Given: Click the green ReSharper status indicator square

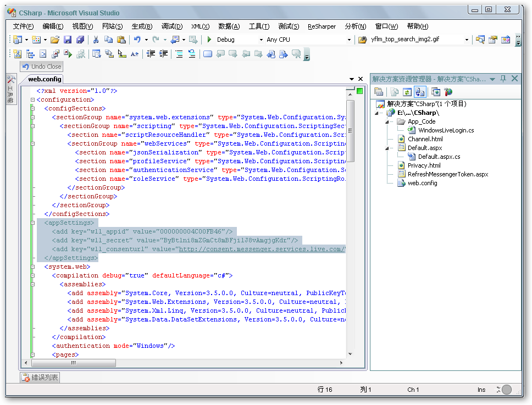Looking at the screenshot, I should coord(359,91).
